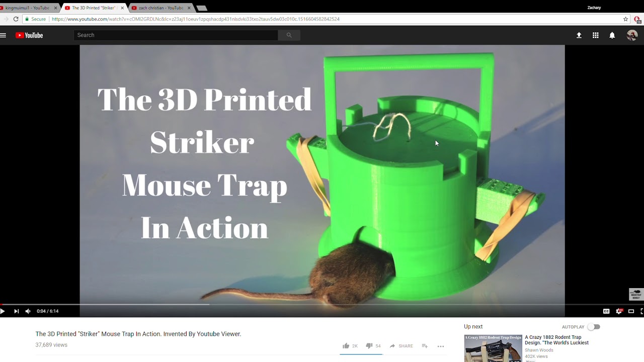Open the upload video icon
The width and height of the screenshot is (644, 362).
(x=579, y=35)
